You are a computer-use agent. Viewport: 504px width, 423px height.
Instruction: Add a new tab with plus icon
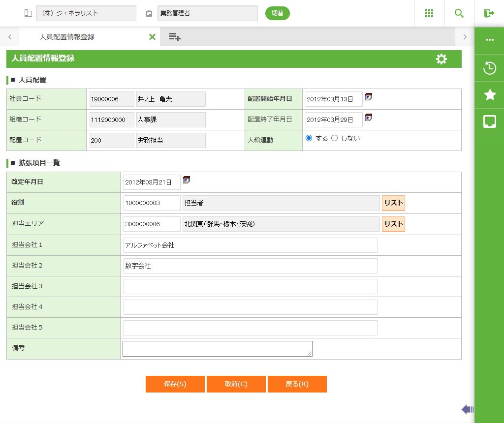[x=175, y=37]
